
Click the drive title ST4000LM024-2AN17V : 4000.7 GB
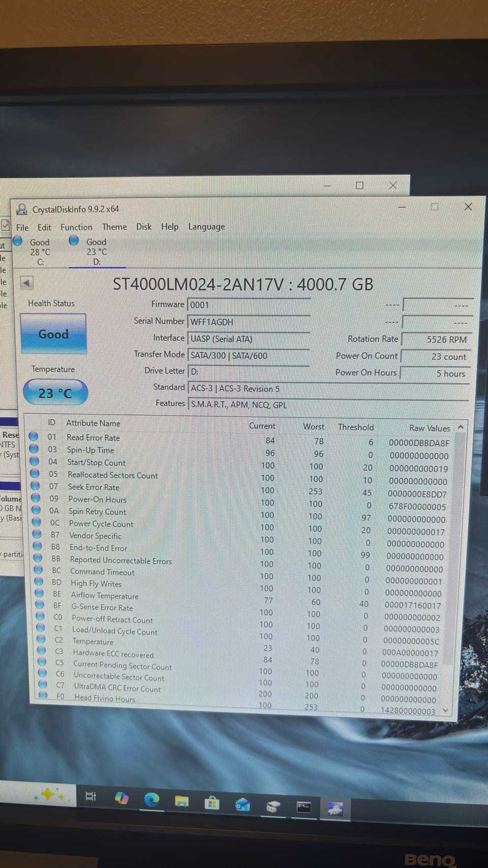pos(243,284)
